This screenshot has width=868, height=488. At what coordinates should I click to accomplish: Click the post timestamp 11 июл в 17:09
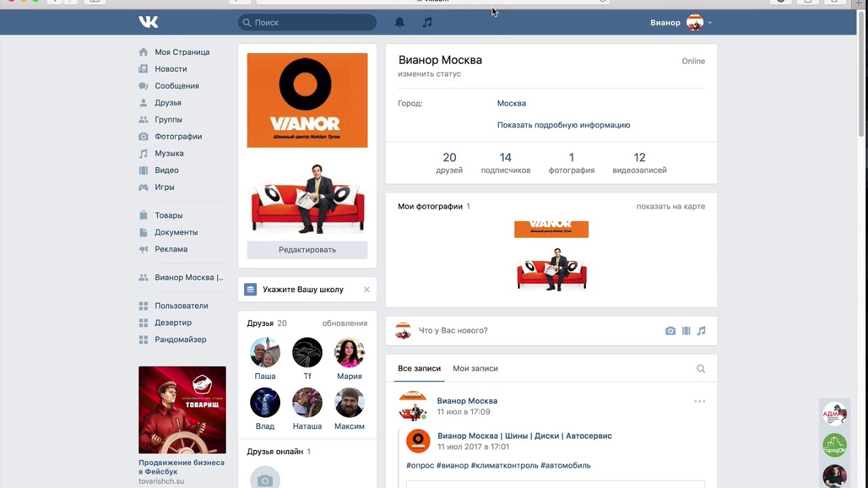(463, 412)
